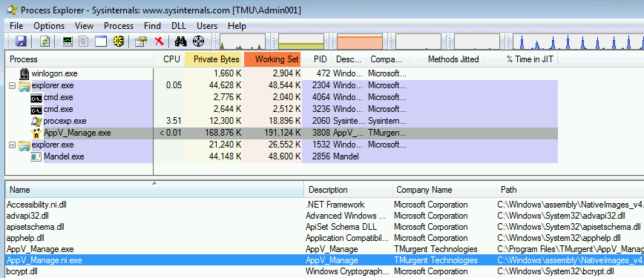Sort by the CPU column header
644x278 pixels.
pyautogui.click(x=169, y=59)
